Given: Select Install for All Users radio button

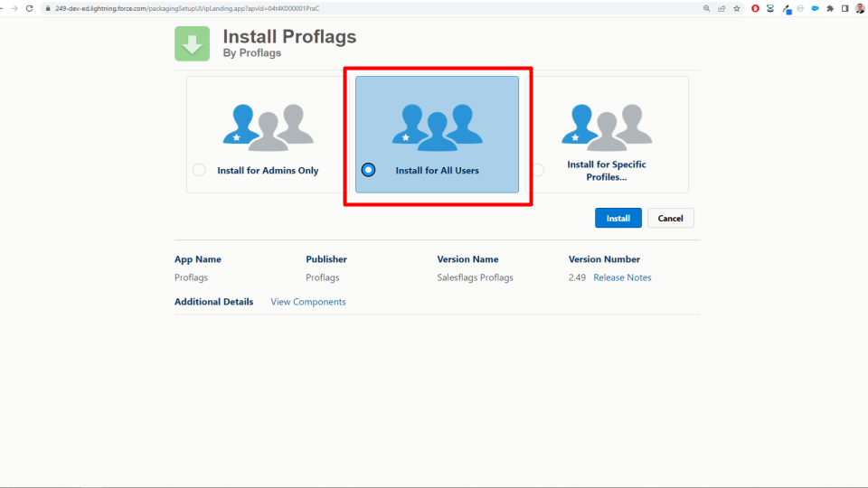Looking at the screenshot, I should coord(368,170).
